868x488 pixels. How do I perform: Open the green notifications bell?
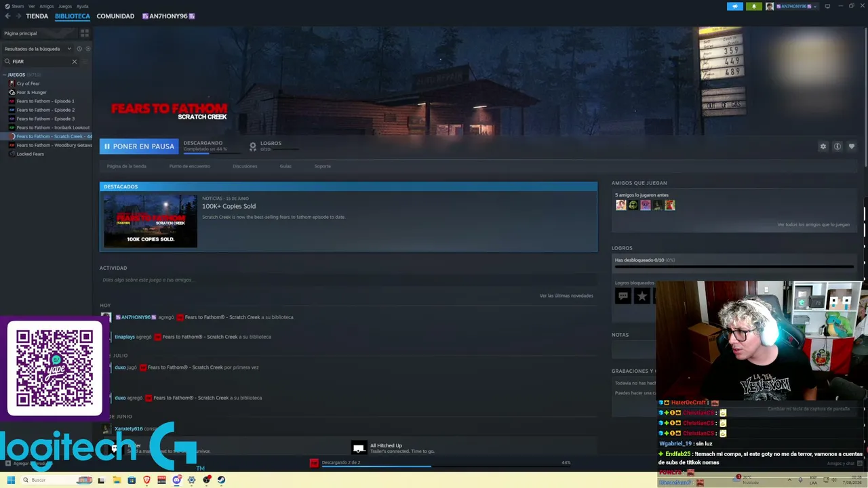754,6
